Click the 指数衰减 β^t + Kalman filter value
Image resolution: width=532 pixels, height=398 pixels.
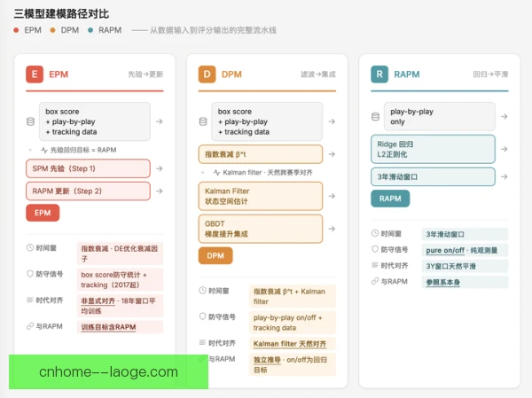293,296
